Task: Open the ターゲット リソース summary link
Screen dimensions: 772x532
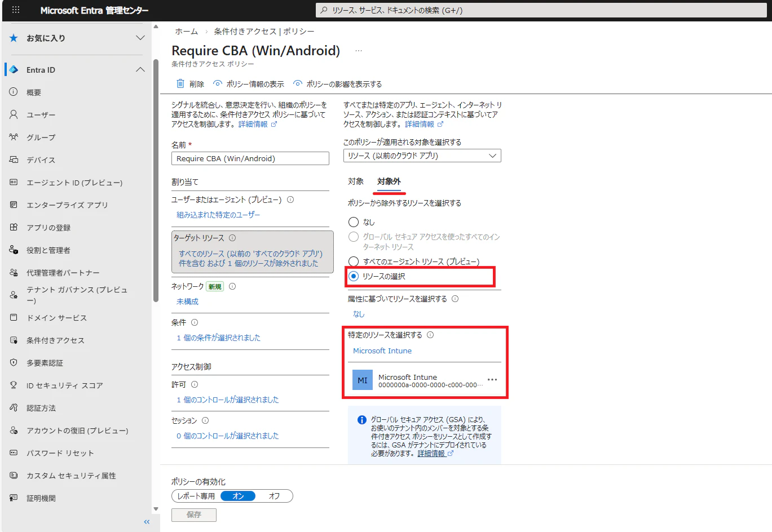Action: tap(250, 259)
